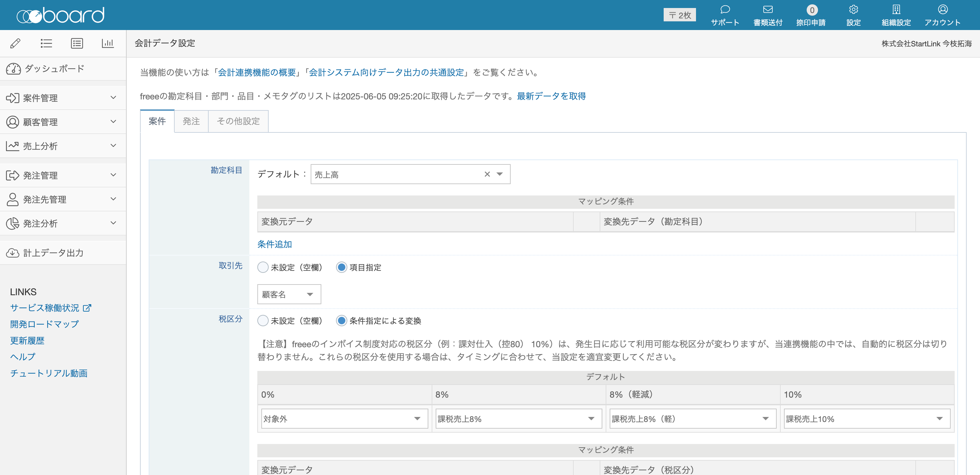Click the 売上分析 line chart icon
The height and width of the screenshot is (475, 980).
coord(13,146)
